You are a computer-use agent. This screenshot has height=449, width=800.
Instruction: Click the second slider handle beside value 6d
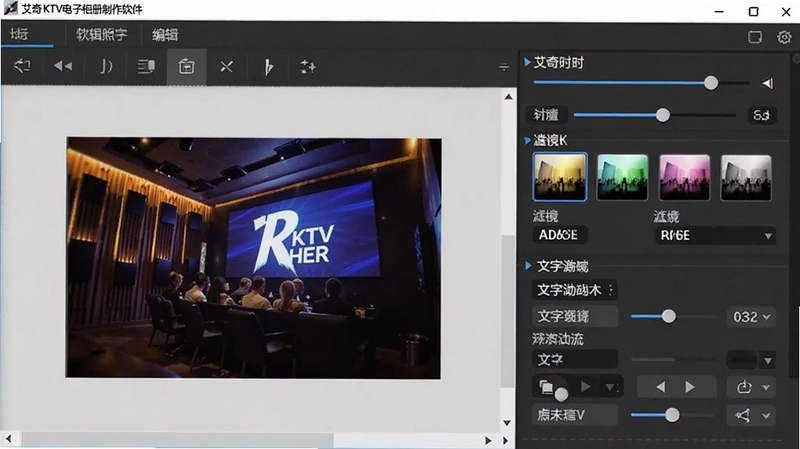click(663, 115)
